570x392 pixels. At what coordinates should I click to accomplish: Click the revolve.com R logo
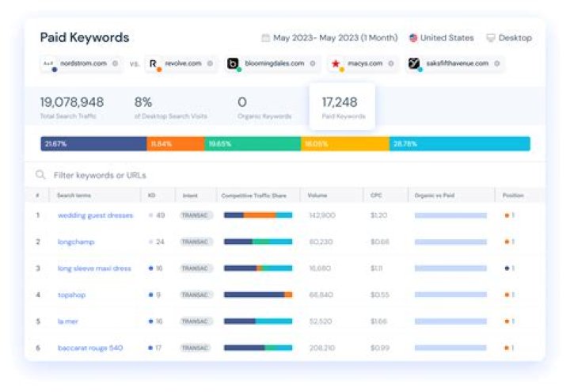coord(154,64)
